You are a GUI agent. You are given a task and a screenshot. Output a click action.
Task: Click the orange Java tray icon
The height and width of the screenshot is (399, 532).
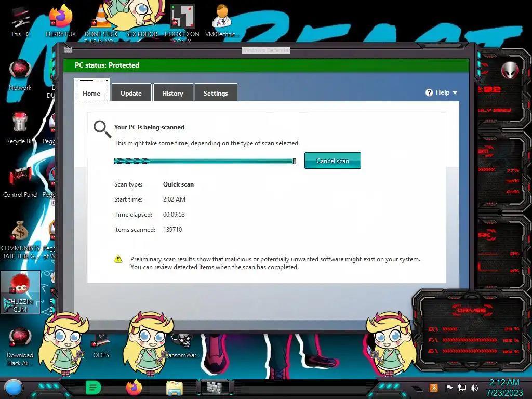pyautogui.click(x=434, y=388)
